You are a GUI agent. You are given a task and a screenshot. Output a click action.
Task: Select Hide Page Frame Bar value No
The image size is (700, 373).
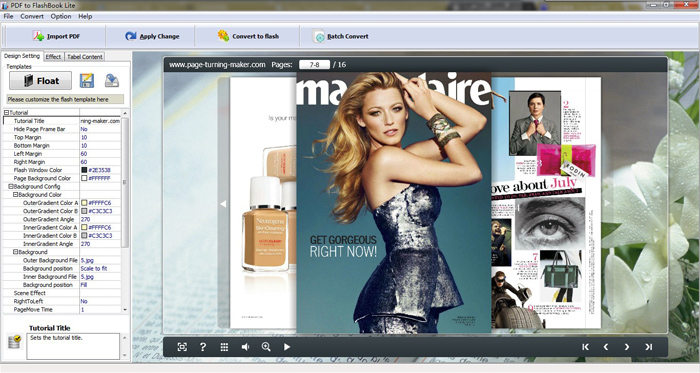click(x=84, y=129)
